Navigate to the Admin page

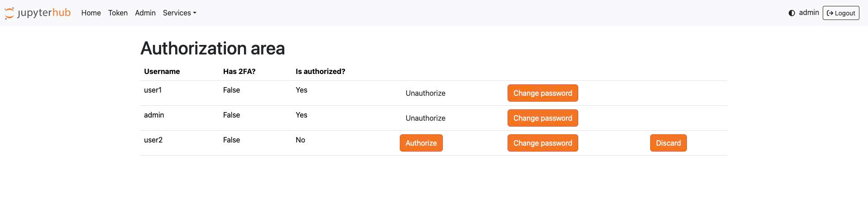pos(145,13)
